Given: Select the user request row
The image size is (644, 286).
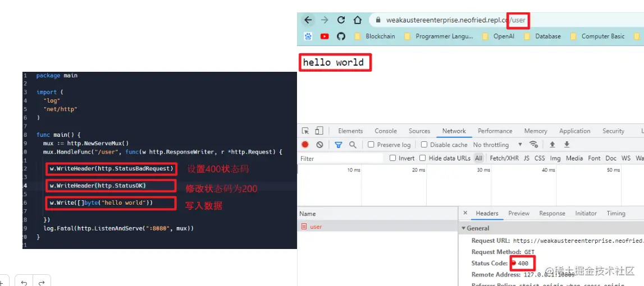Looking at the screenshot, I should tap(378, 227).
